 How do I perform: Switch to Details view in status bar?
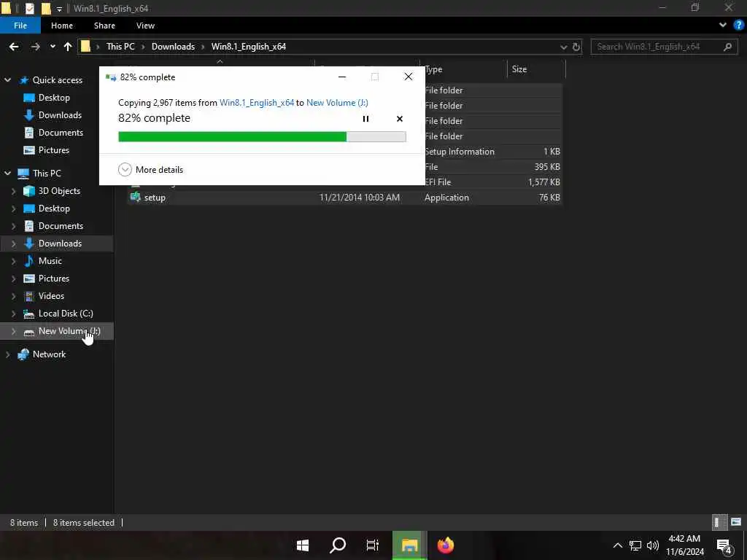coord(719,522)
